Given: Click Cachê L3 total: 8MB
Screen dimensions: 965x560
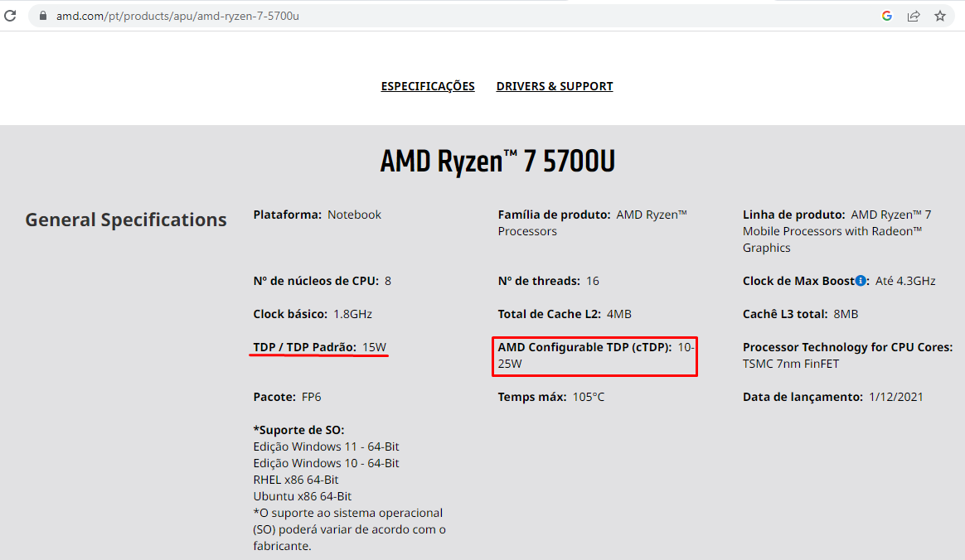Looking at the screenshot, I should click(x=800, y=314).
